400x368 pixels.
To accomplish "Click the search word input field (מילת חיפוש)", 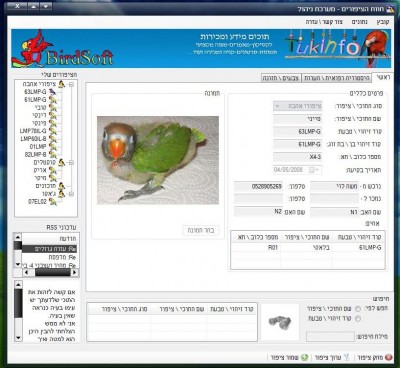I will click(x=330, y=337).
